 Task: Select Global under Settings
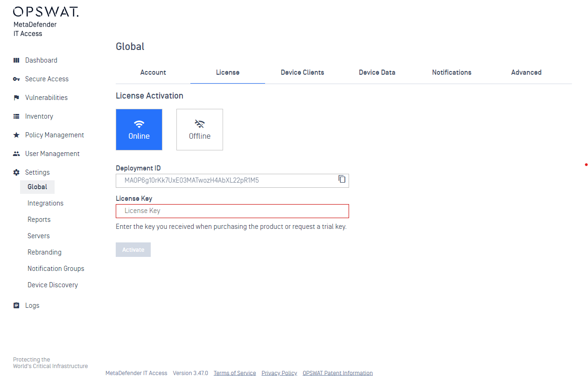(37, 187)
